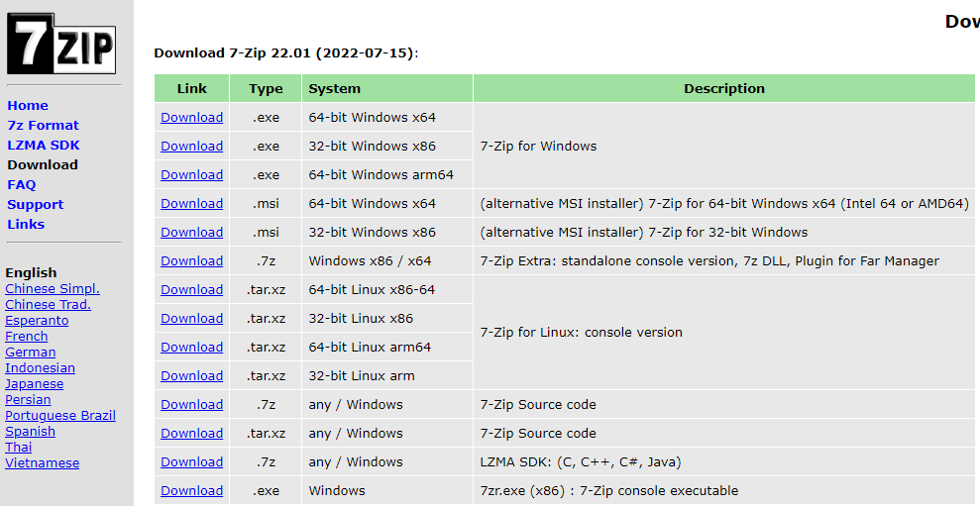
Task: Switch language to German
Action: [x=30, y=353]
